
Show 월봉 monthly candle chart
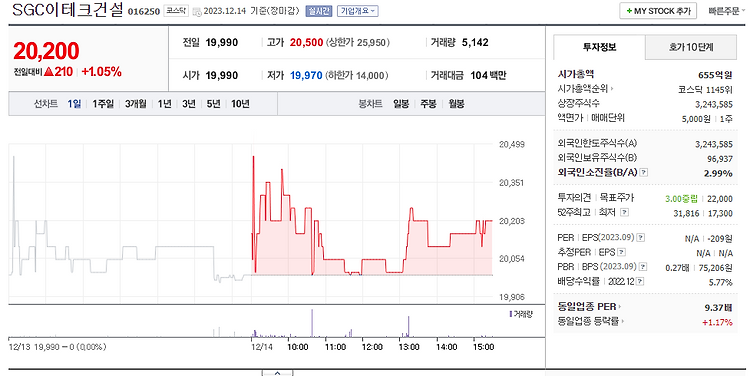pyautogui.click(x=456, y=104)
